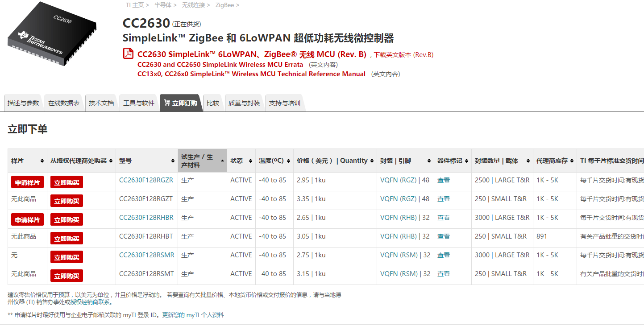This screenshot has height=326, width=644.
Task: Buy CC2630F128RGZR with 立即购买
Action: tap(66, 182)
